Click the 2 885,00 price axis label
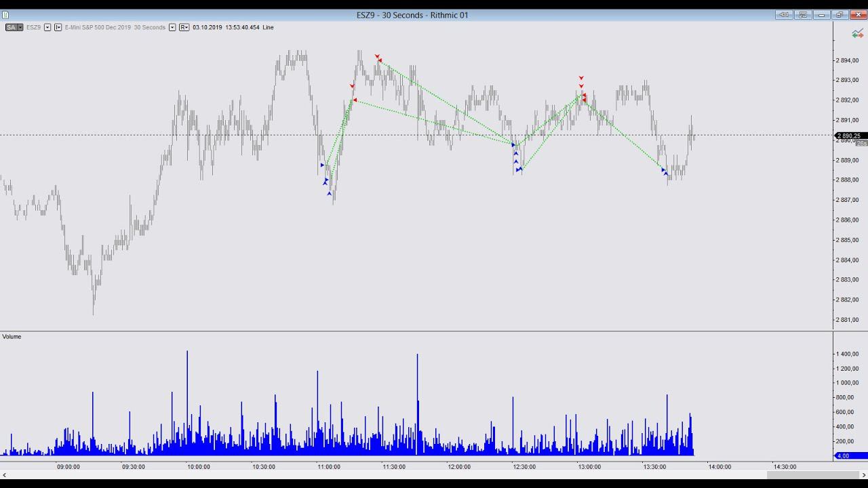Viewport: 868px width, 488px height. click(848, 240)
